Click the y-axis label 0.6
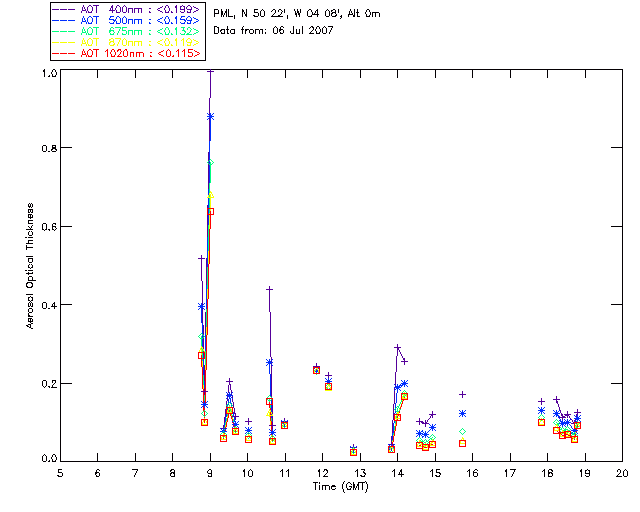This screenshot has height=512, width=640. (49, 227)
